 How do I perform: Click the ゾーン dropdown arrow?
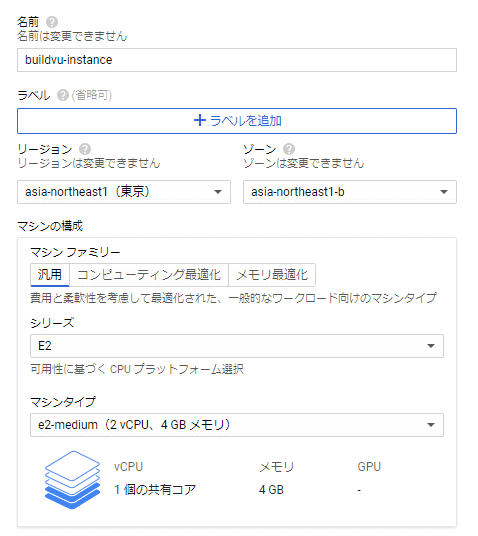[x=444, y=192]
